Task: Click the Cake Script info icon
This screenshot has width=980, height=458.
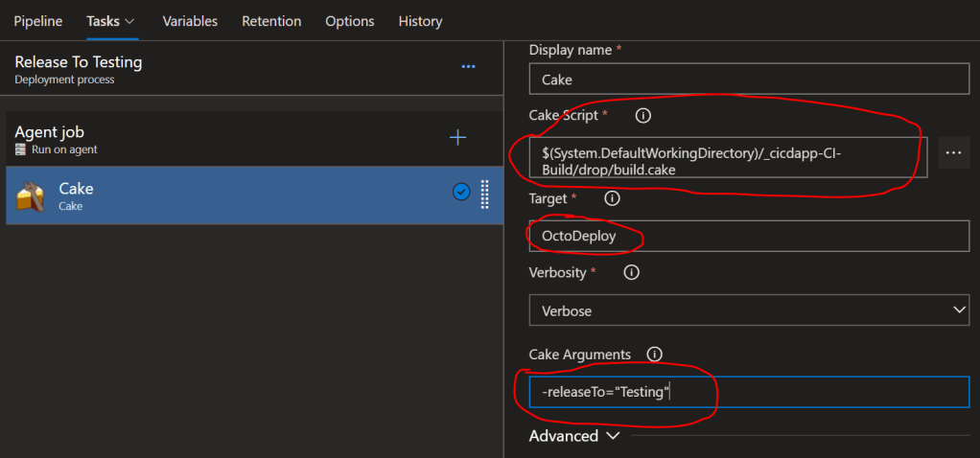Action: pos(643,116)
